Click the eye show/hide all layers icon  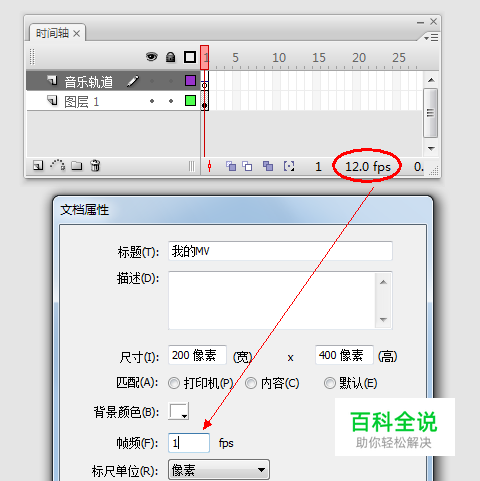tap(152, 57)
